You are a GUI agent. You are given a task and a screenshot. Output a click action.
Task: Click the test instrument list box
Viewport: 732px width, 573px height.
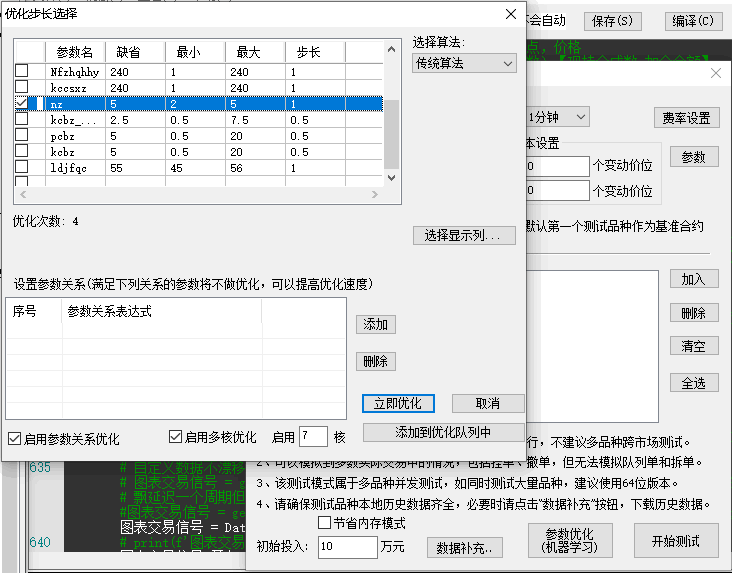pos(592,346)
